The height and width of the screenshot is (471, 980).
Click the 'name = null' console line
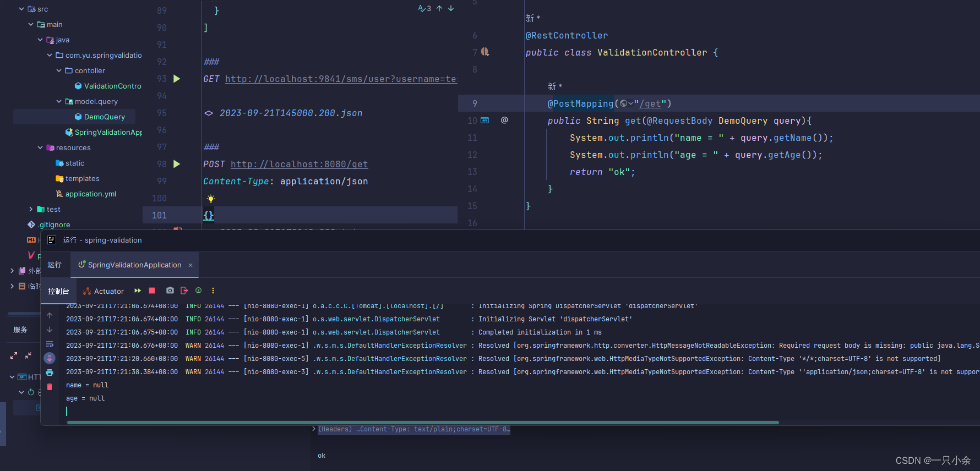tap(87, 385)
